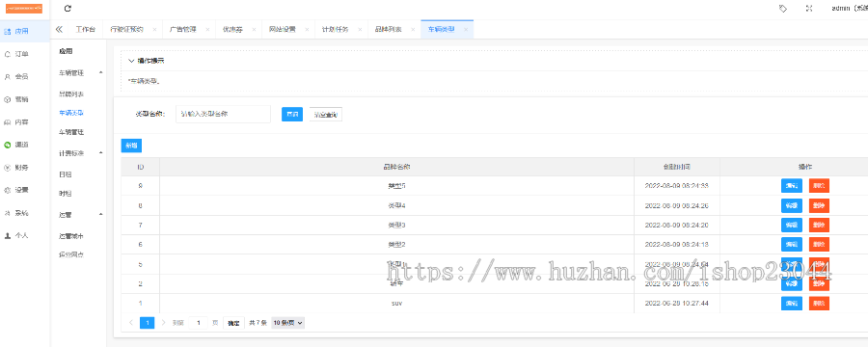Click the edit button for the suv row
This screenshot has width=868, height=347.
click(792, 304)
